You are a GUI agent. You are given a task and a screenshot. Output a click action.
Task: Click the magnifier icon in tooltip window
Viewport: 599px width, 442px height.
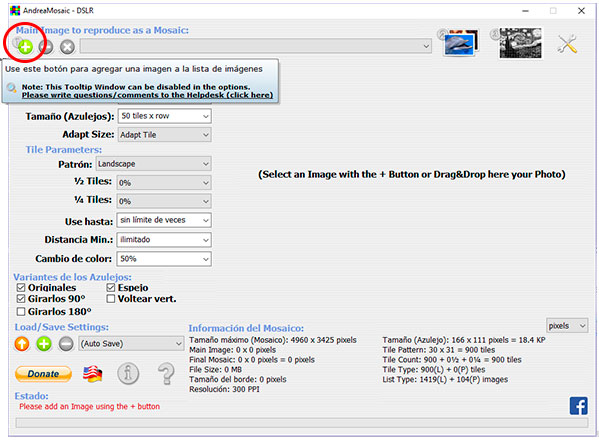tap(11, 88)
